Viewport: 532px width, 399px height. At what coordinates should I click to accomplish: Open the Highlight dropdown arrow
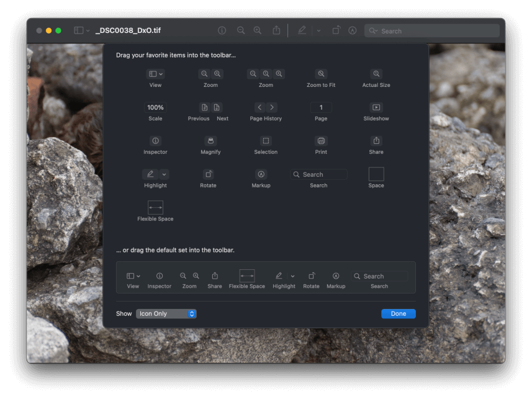[164, 174]
